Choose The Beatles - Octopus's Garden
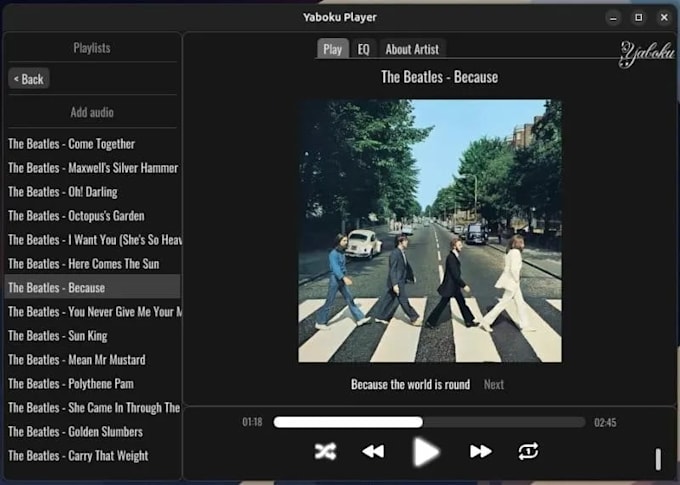Image resolution: width=680 pixels, height=485 pixels. pyautogui.click(x=93, y=216)
